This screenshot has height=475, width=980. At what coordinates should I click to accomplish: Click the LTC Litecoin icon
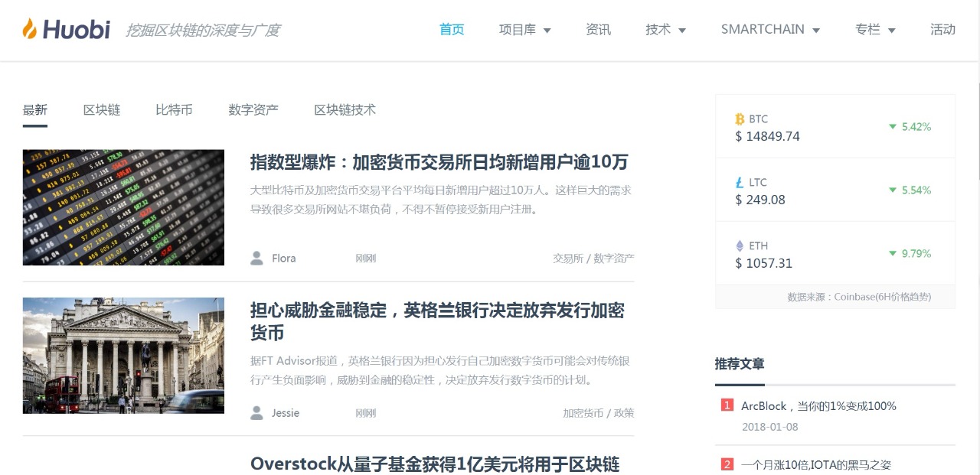click(740, 183)
